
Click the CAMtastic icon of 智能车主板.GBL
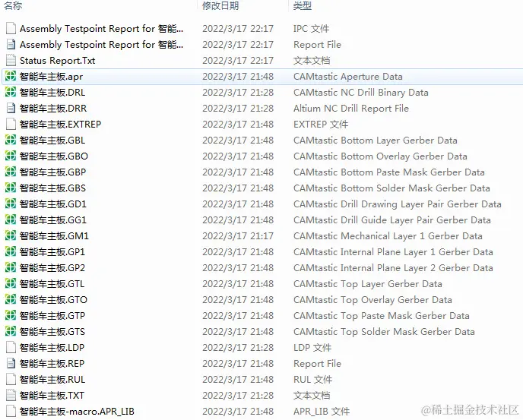[x=11, y=141]
